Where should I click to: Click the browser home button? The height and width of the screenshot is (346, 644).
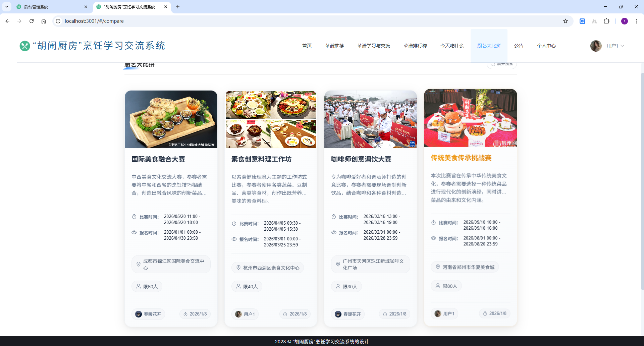pyautogui.click(x=44, y=21)
